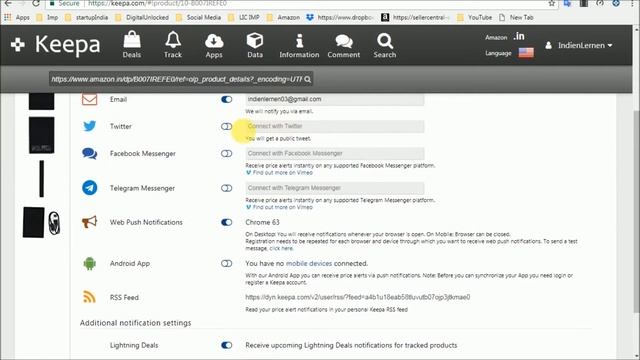Click the email address input field

pyautogui.click(x=335, y=99)
